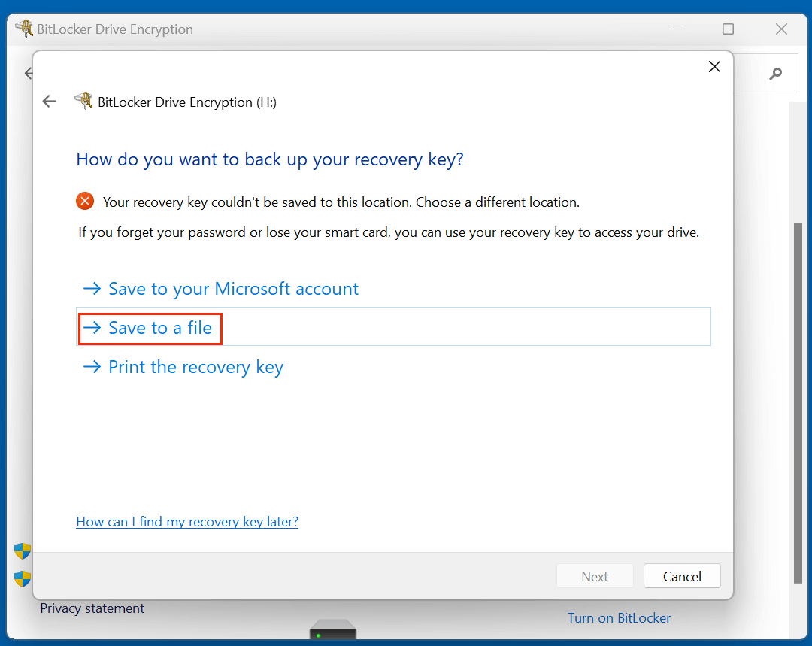The width and height of the screenshot is (812, 646).
Task: Click the arrow icon beside 'Save to a file'
Action: point(91,327)
